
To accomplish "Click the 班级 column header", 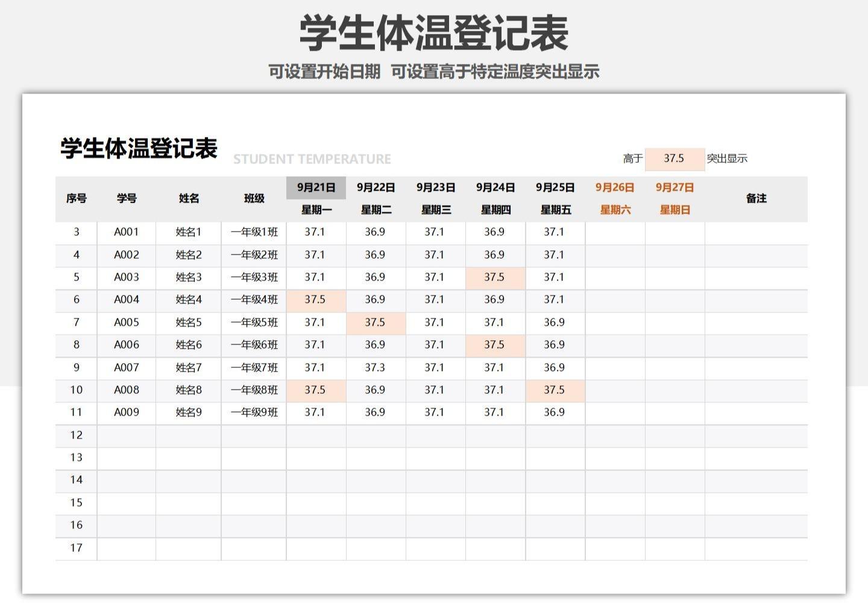I will [254, 198].
